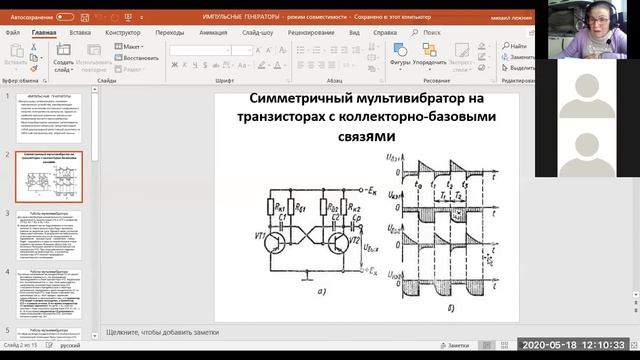Screen dimensions: 640x360
Task: Click the Заменить replace button
Action: tap(518, 57)
